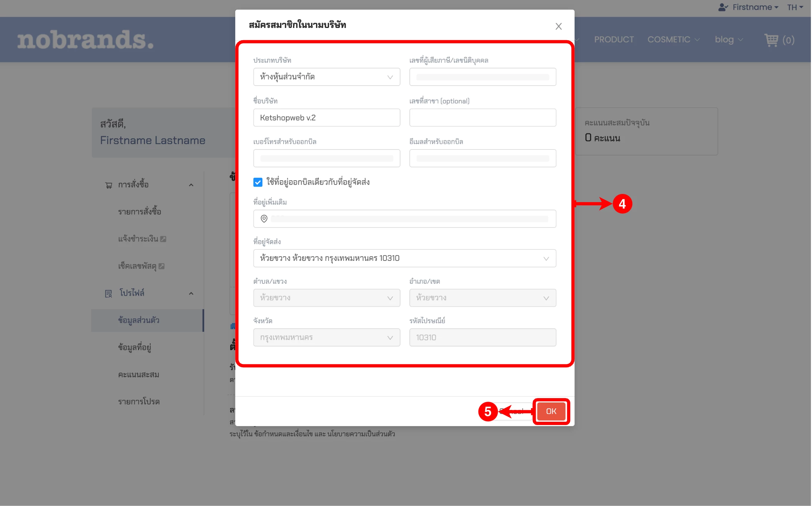This screenshot has width=812, height=506.
Task: Click the user profile icon beside Firstname
Action: (x=723, y=7)
